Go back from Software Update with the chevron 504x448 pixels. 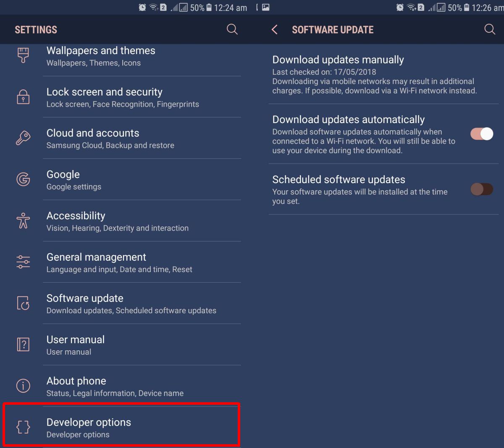pyautogui.click(x=274, y=29)
